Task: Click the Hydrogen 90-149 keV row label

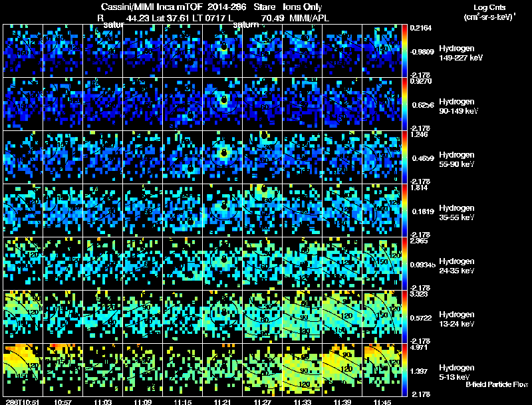Action: pos(458,106)
